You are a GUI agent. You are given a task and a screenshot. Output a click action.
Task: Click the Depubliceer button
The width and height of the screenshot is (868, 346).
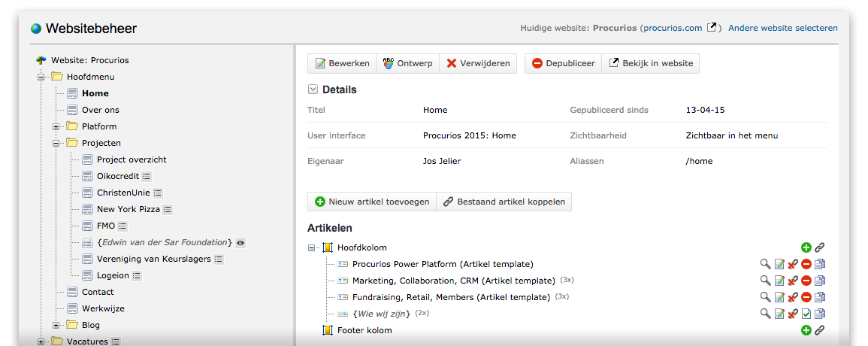click(x=564, y=63)
